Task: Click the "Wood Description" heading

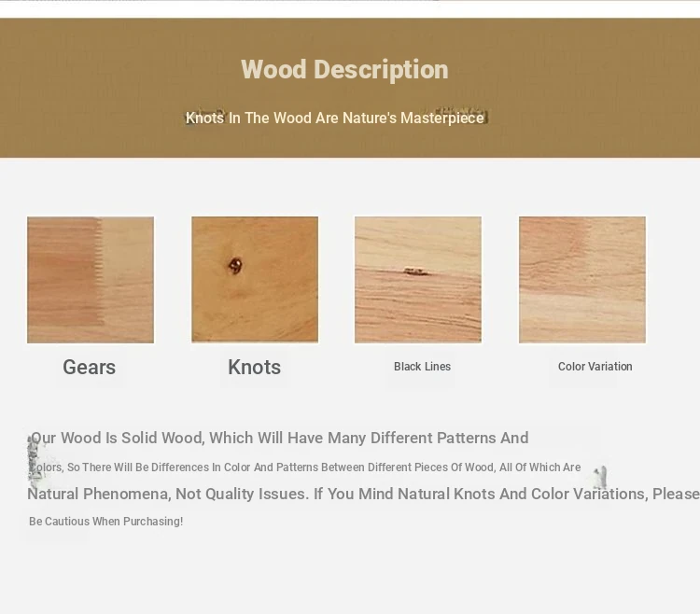Action: pyautogui.click(x=344, y=69)
